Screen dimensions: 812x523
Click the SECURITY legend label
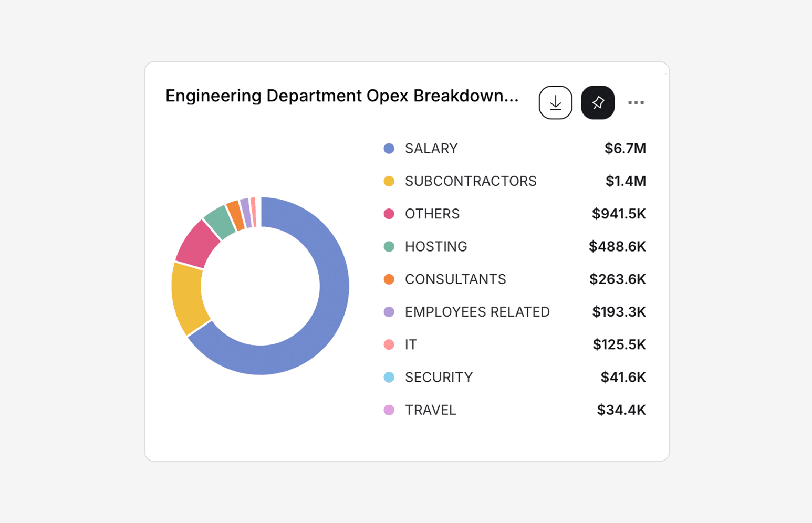(x=439, y=377)
